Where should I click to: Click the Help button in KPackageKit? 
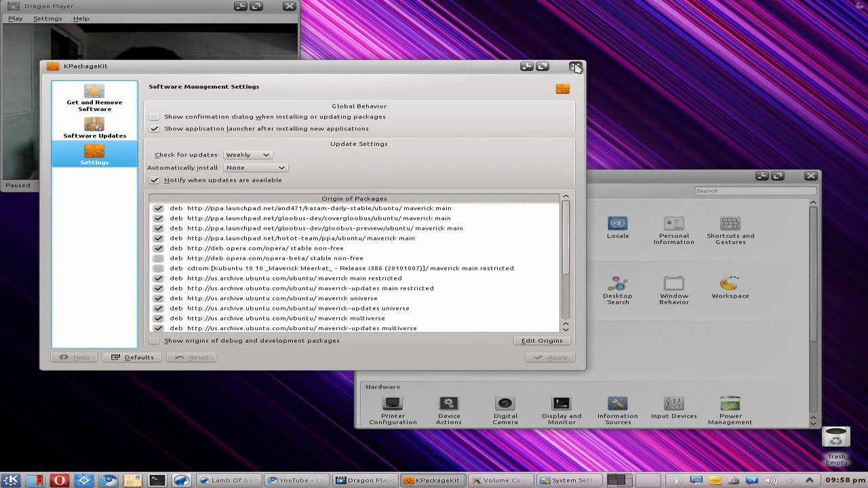coord(74,357)
